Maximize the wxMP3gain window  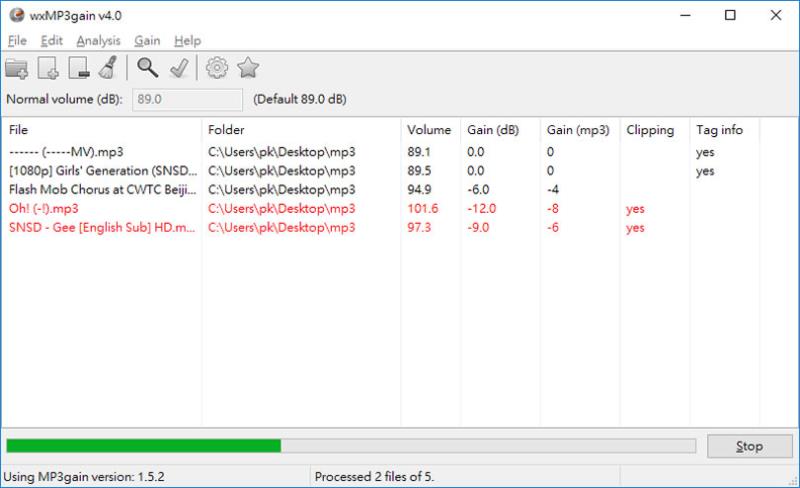[x=730, y=15]
